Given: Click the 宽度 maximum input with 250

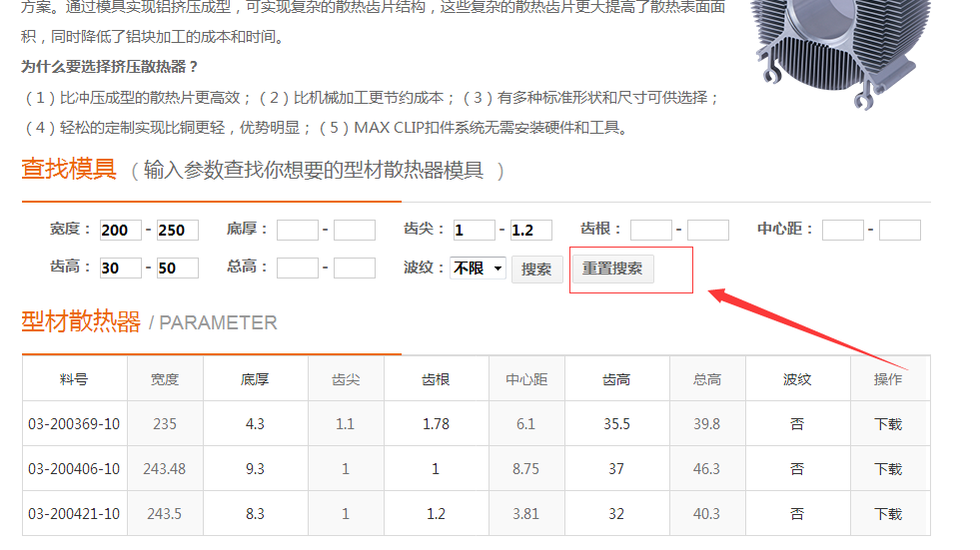Looking at the screenshot, I should pyautogui.click(x=177, y=231).
